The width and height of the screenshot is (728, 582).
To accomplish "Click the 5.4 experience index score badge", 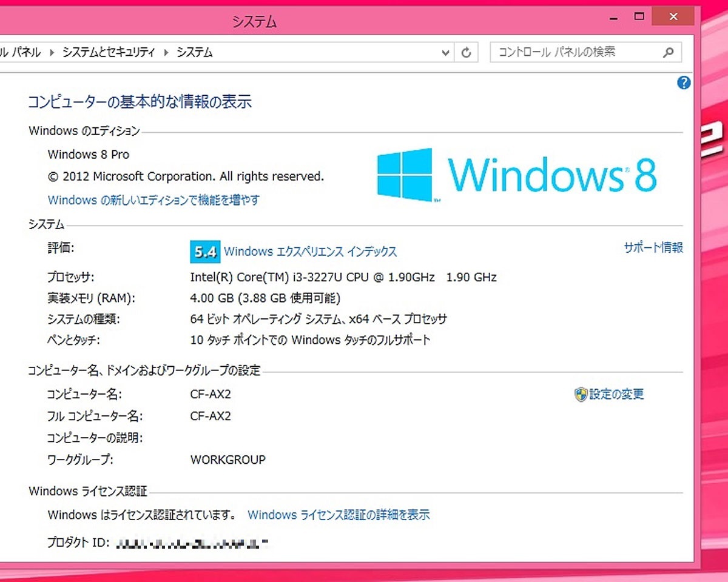I will coord(205,252).
